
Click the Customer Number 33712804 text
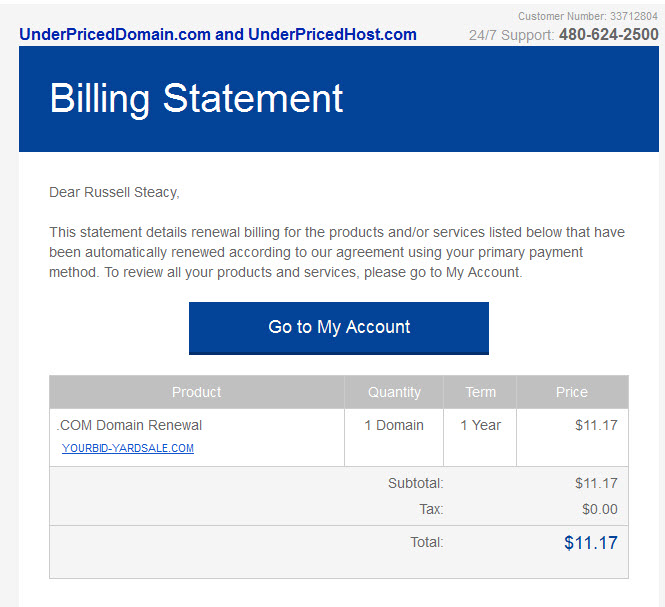pos(588,16)
